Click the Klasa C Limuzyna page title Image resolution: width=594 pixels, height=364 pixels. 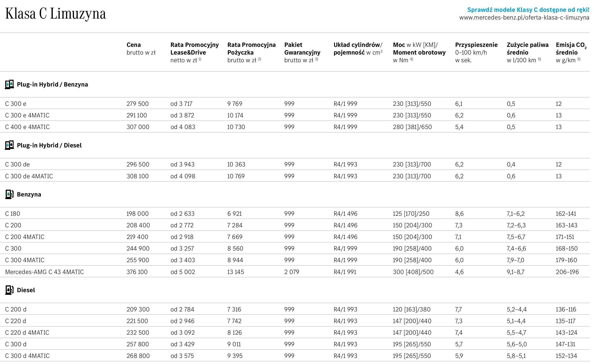[x=55, y=14]
